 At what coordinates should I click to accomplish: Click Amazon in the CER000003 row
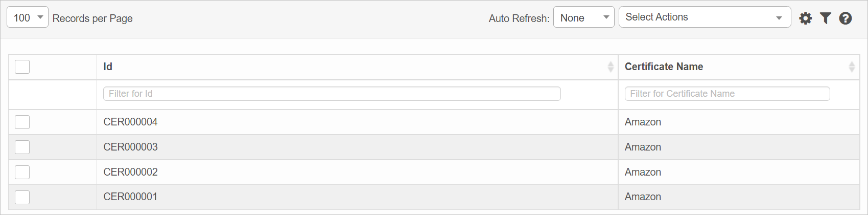pos(643,147)
